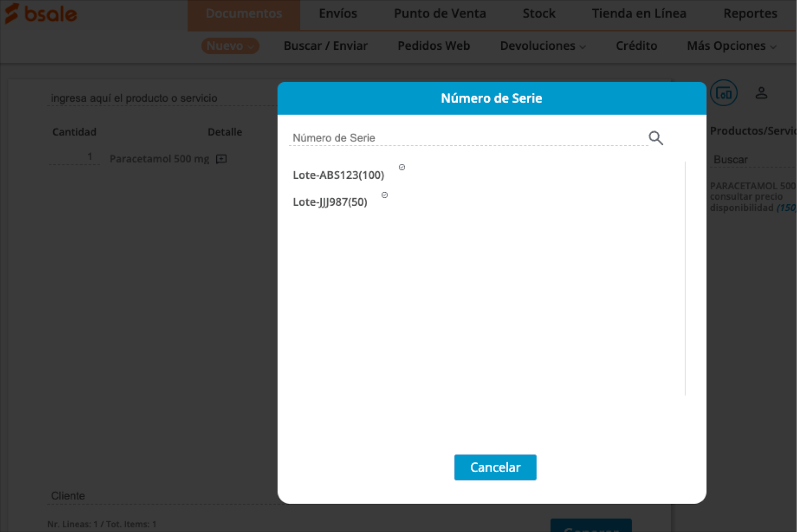Expand the Devoluciones dropdown
The image size is (797, 532).
tap(542, 46)
